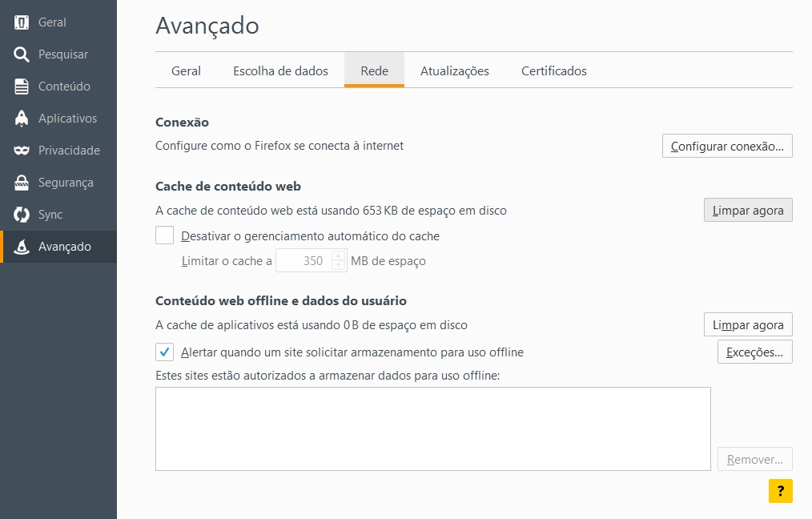
Task: Click the authorized offline sites list box
Action: point(432,428)
